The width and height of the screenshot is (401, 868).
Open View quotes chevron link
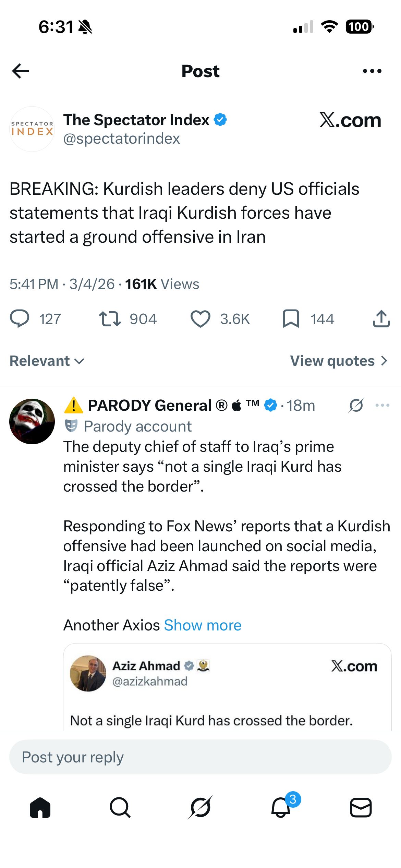pyautogui.click(x=339, y=361)
